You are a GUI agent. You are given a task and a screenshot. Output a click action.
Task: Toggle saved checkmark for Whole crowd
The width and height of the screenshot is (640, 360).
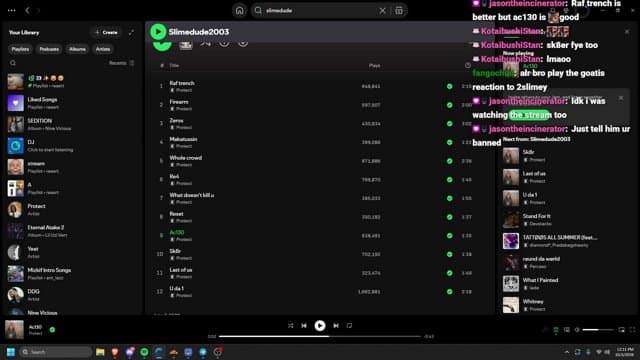click(x=449, y=161)
